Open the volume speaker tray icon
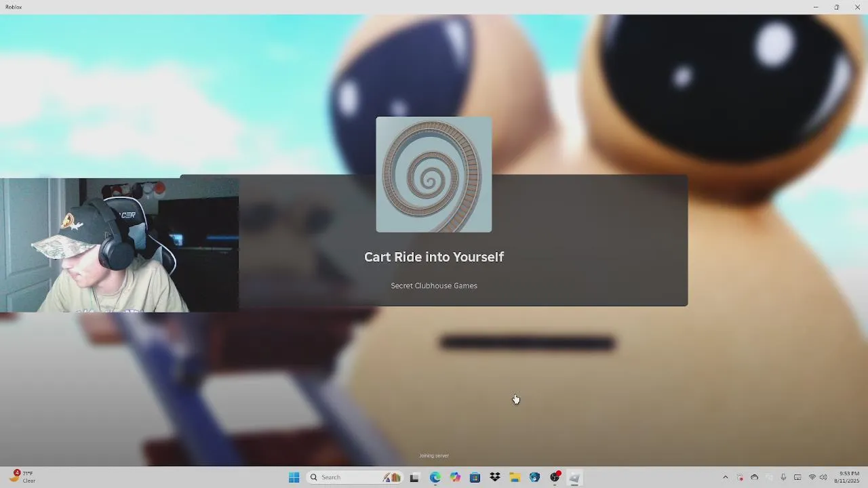The height and width of the screenshot is (488, 868). point(823,477)
